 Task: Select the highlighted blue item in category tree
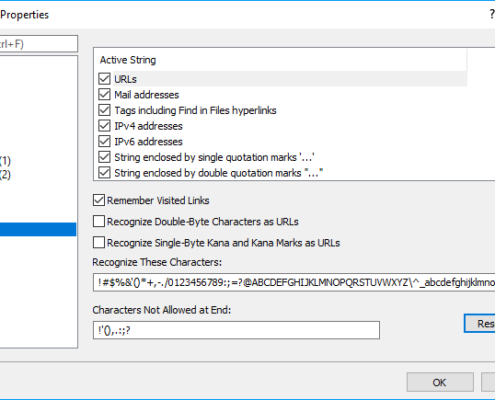pos(38,229)
